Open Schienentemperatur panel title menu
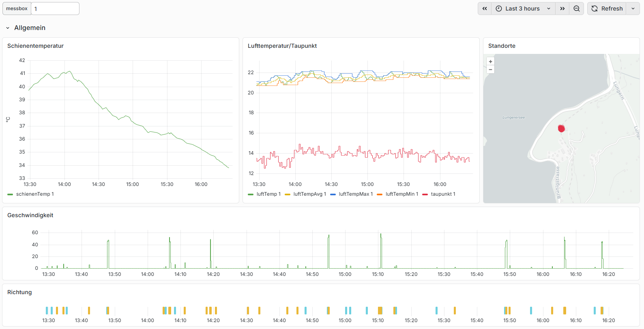644x329 pixels. (35, 46)
